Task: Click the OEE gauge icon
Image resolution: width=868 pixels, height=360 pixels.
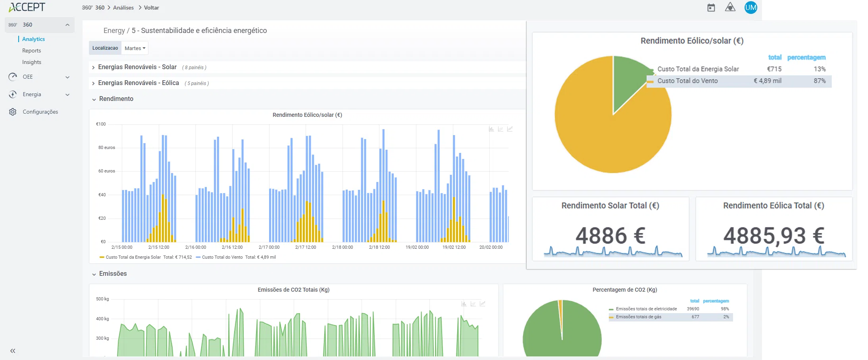Action: 13,77
